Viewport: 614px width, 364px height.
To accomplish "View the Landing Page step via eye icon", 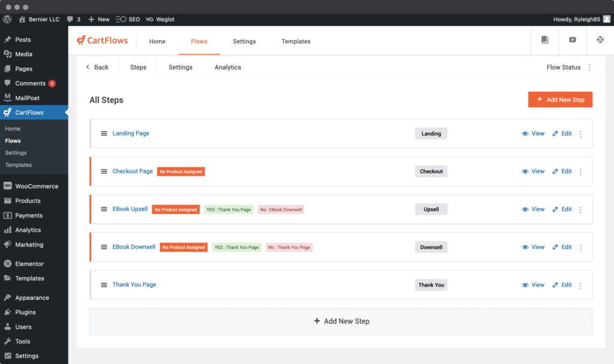I will tap(525, 134).
